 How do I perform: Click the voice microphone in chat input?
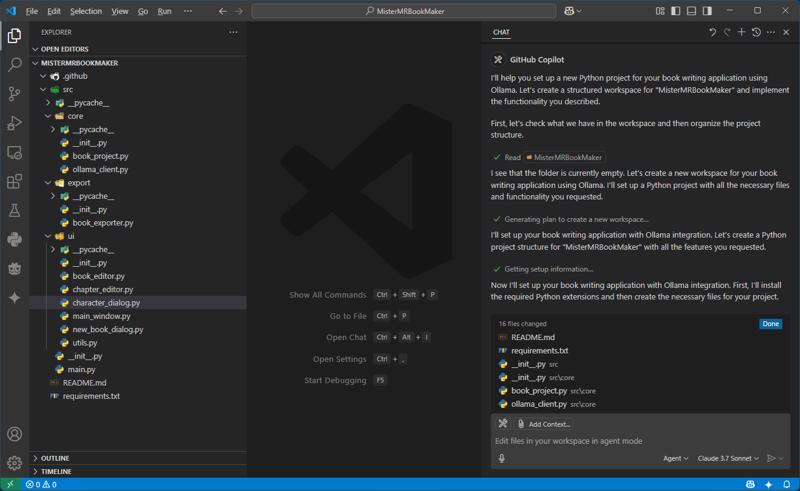502,458
